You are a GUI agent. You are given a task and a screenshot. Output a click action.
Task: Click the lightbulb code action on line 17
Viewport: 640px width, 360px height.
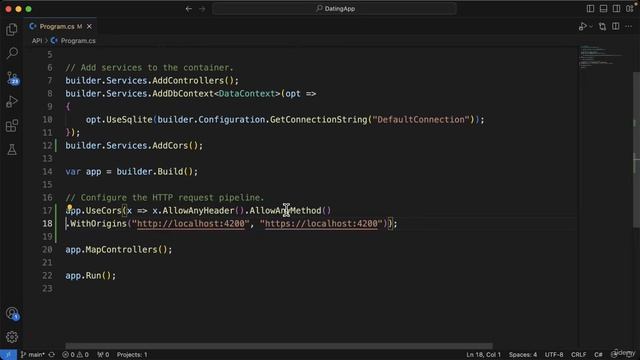70,208
